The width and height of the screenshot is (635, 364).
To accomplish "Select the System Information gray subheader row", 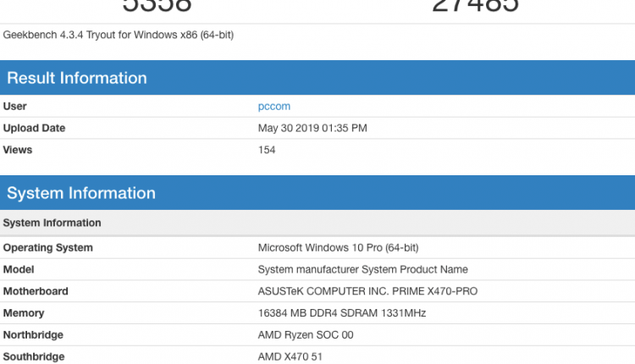I will [x=317, y=223].
